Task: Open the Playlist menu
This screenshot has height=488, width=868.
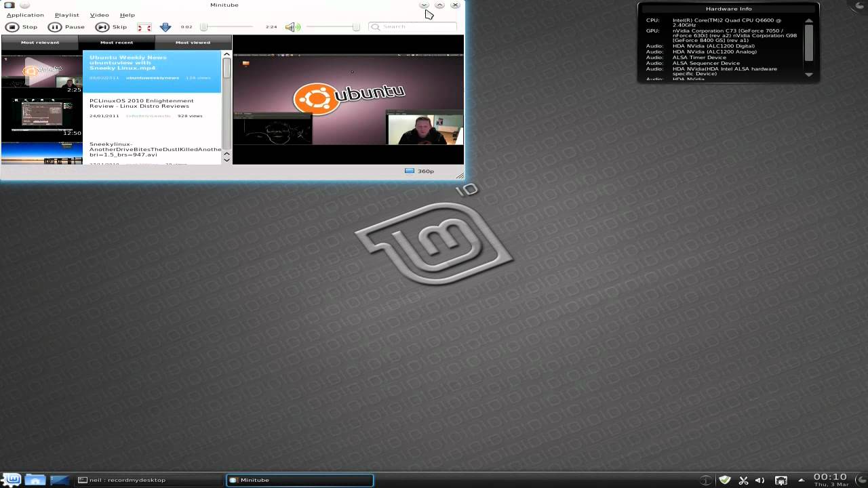Action: 67,15
